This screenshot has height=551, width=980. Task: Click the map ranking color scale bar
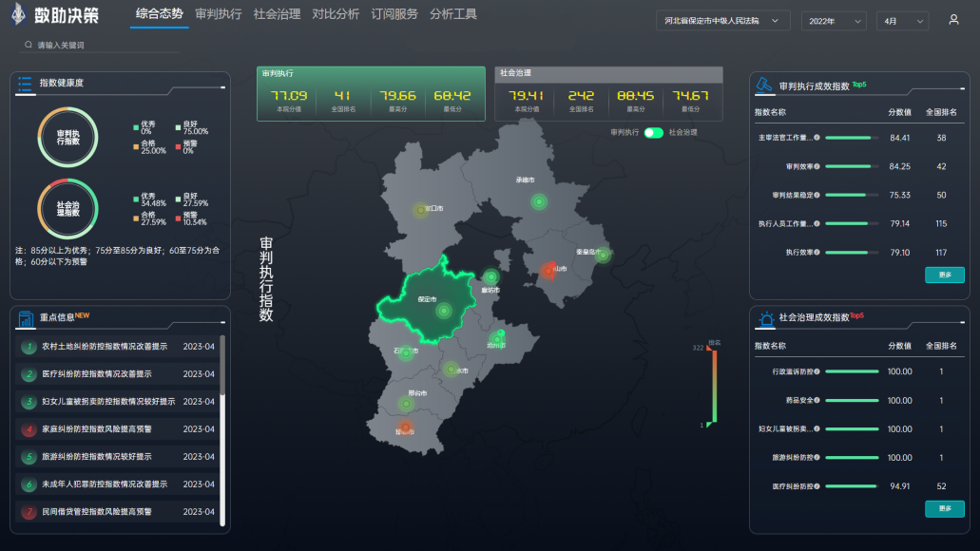pyautogui.click(x=714, y=386)
